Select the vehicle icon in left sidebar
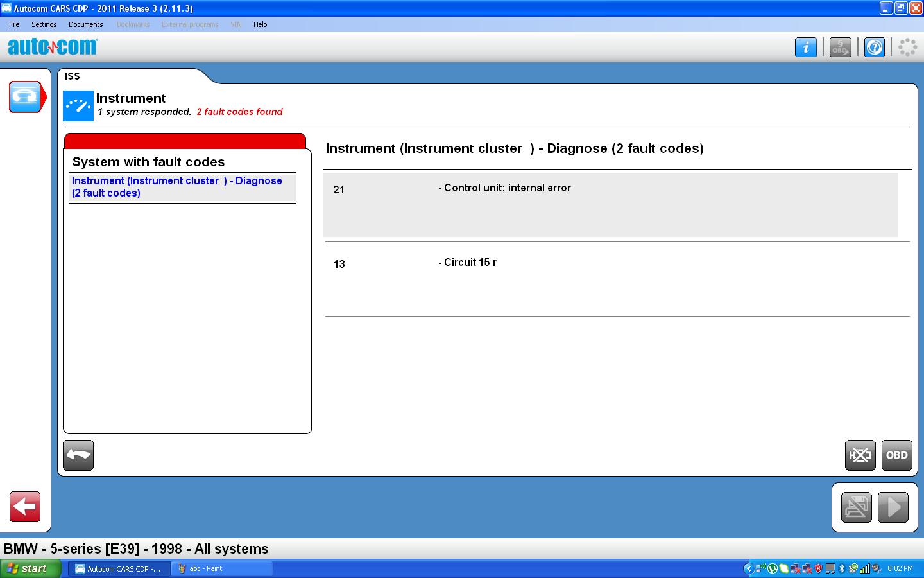Viewport: 924px width, 578px height. [26, 97]
